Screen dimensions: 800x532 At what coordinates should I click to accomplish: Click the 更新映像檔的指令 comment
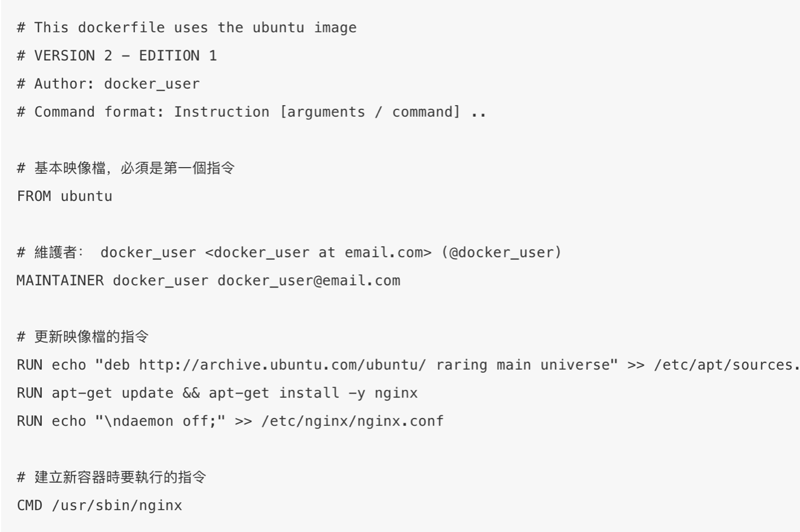[x=83, y=336]
